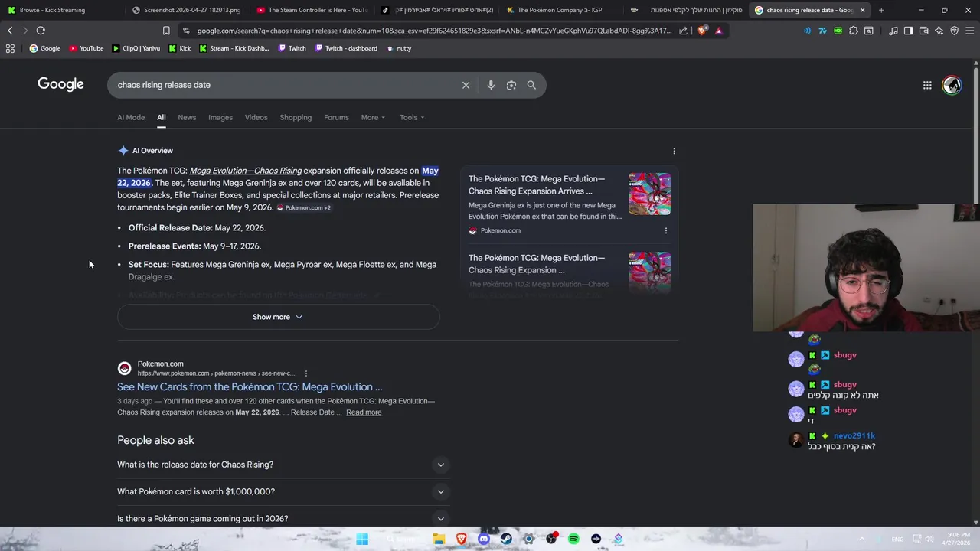Toggle the browser sidebar panel
The image size is (980, 551).
[x=908, y=31]
